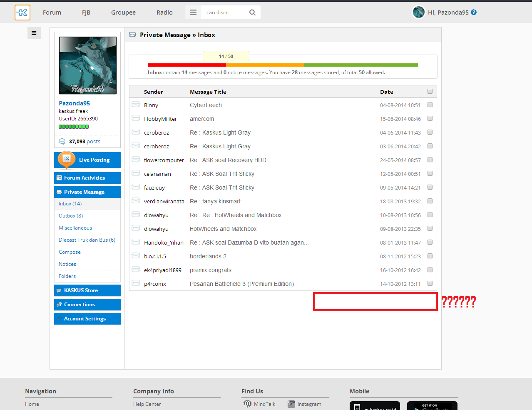Viewport: 532px width, 410px height.
Task: Click envelope icon beside flowercomputer row
Action: (x=136, y=159)
